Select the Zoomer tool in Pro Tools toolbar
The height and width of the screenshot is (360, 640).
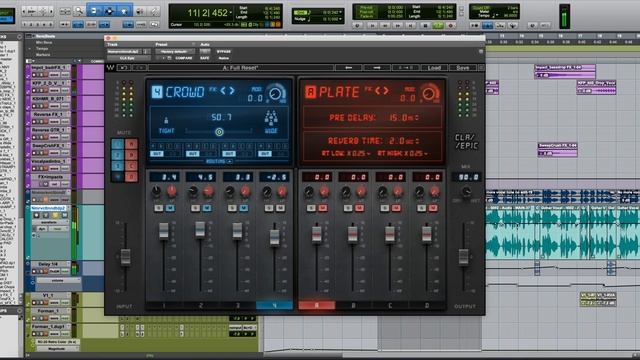pos(78,11)
